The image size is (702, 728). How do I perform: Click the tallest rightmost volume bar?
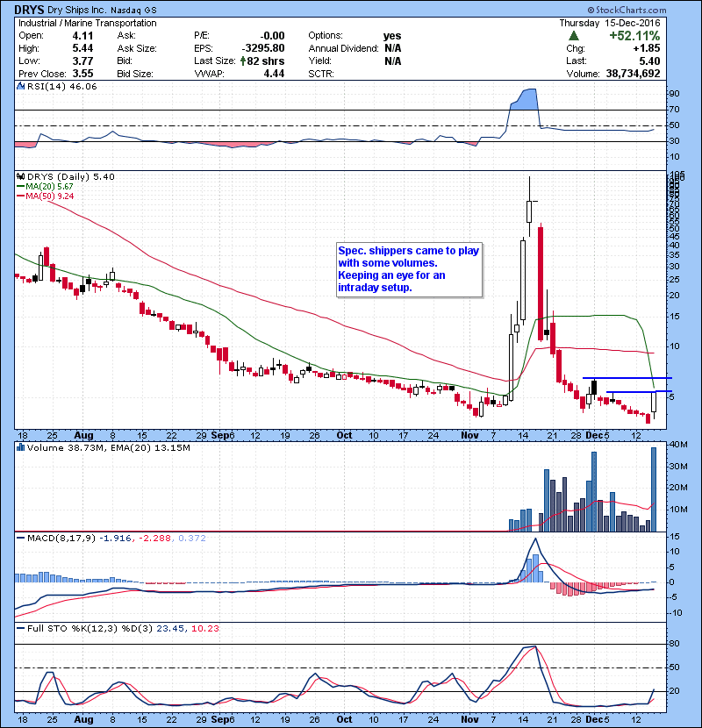click(654, 489)
